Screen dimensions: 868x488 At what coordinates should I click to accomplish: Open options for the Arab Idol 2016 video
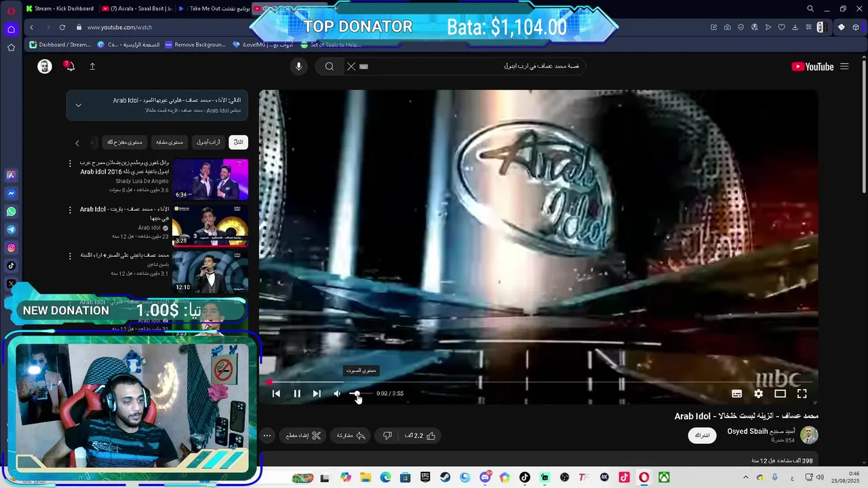70,163
